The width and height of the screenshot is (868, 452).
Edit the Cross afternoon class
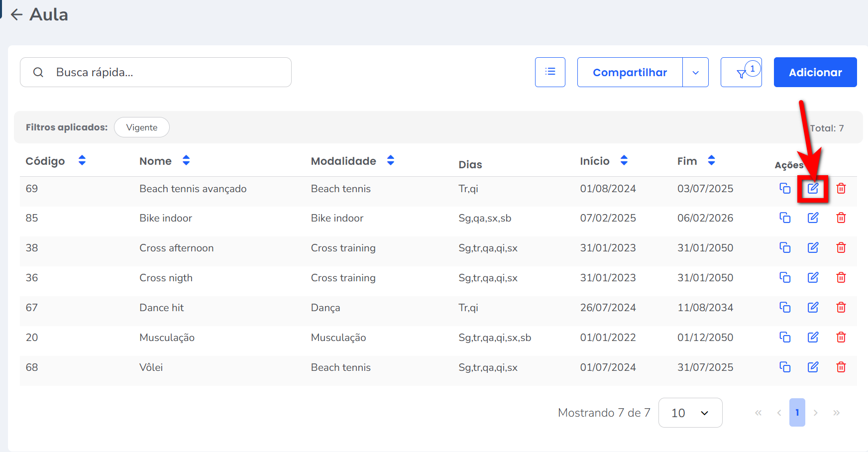(x=813, y=247)
